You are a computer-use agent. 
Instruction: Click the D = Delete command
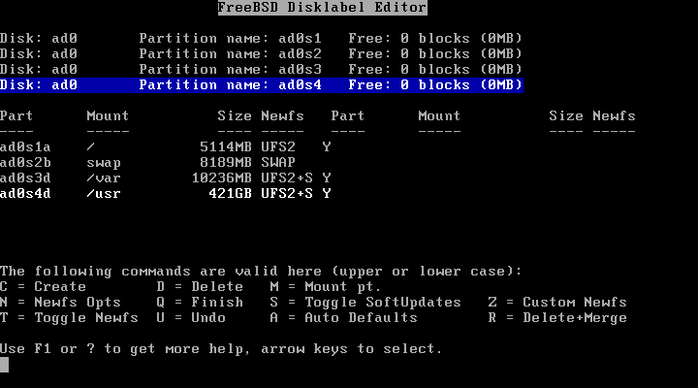point(200,287)
